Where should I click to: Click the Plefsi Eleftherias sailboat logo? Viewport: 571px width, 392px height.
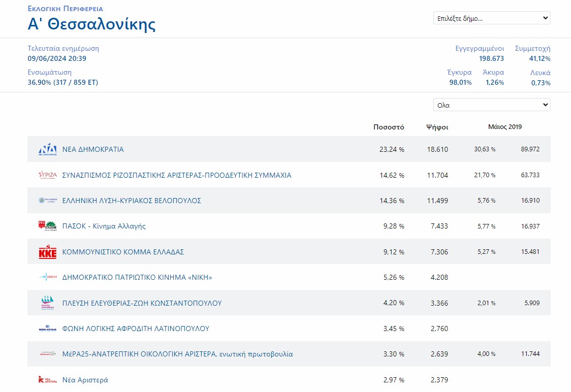coord(48,303)
